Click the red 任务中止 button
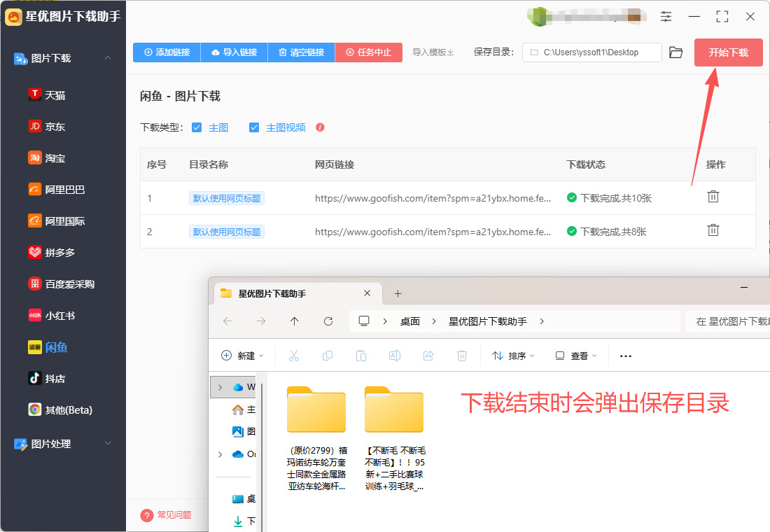The width and height of the screenshot is (770, 532). click(369, 52)
